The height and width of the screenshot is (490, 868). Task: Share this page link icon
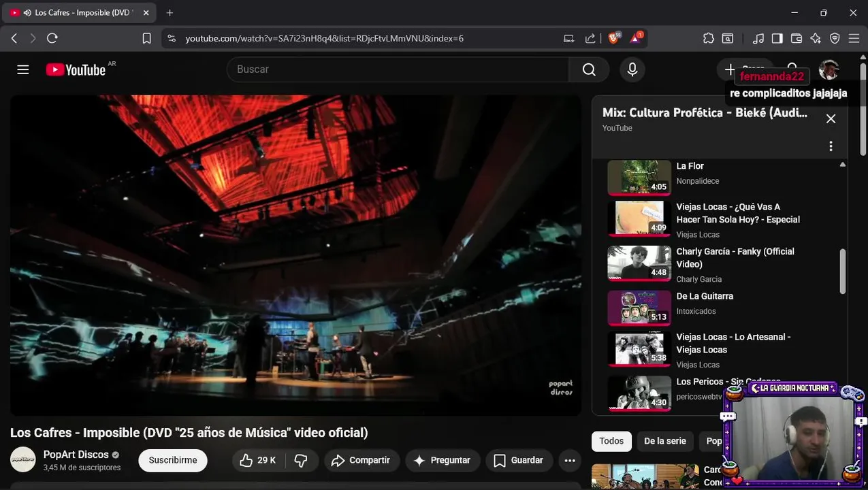click(590, 38)
